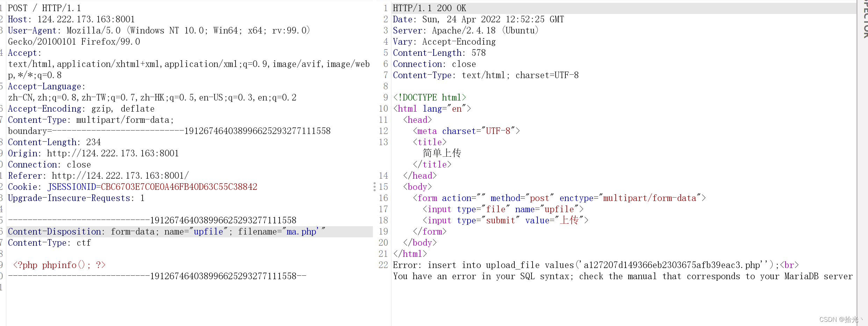Click the closing multipart boundary ending with --
The width and height of the screenshot is (868, 326).
coord(157,276)
